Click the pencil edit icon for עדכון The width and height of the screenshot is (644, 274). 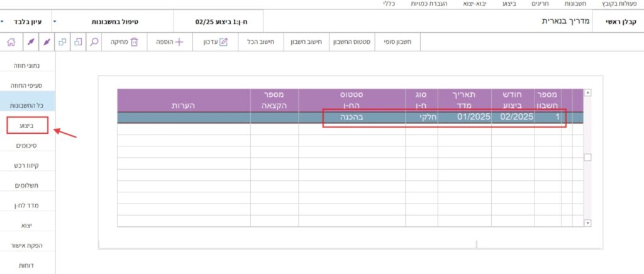[x=223, y=42]
